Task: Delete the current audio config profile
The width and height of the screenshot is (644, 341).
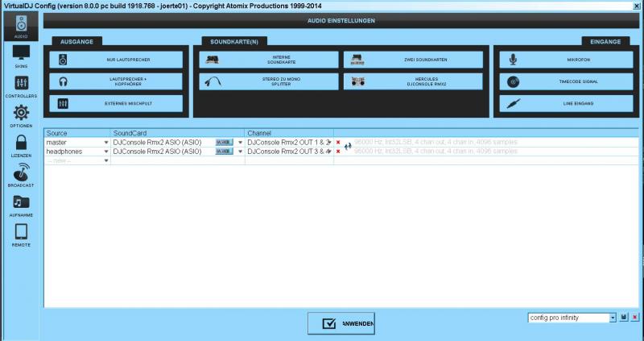Action: [635, 317]
